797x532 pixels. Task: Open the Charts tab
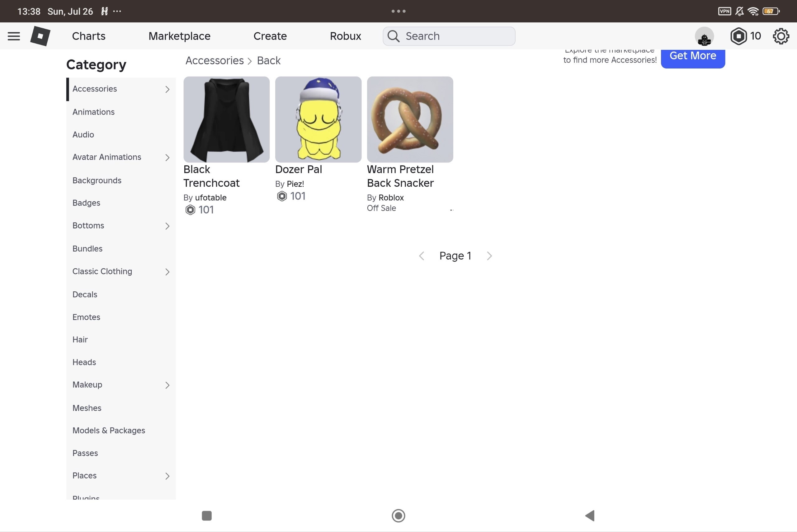(x=88, y=36)
